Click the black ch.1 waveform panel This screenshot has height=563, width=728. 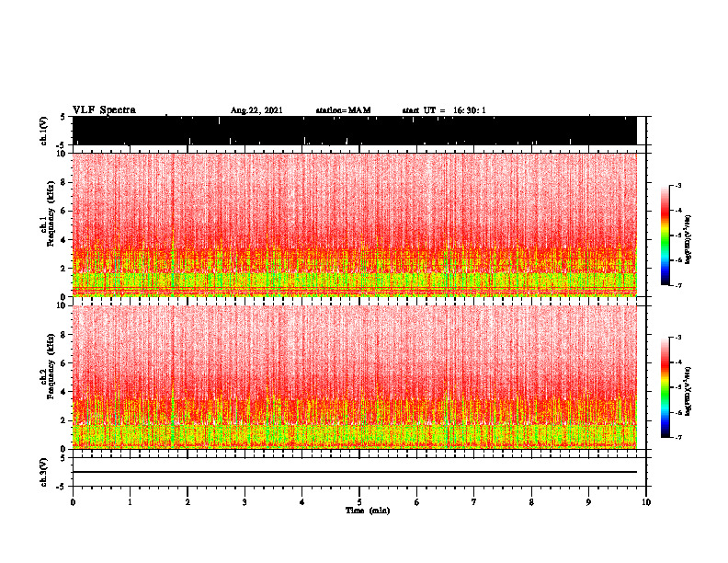point(355,131)
